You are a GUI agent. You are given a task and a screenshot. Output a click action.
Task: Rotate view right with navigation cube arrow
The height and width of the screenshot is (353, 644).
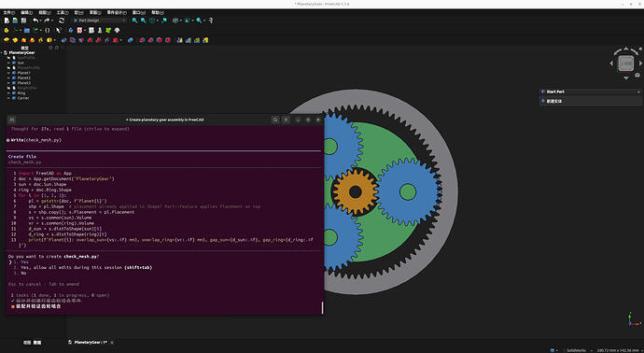coord(640,64)
